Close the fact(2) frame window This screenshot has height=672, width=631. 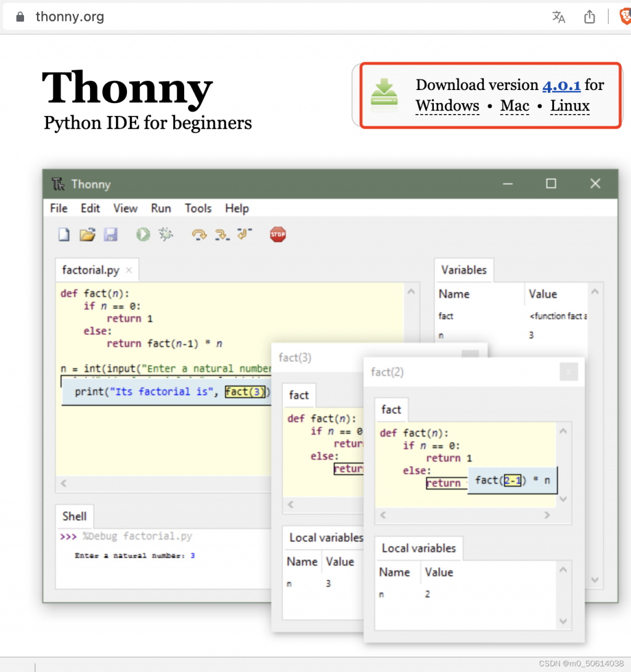coord(569,372)
